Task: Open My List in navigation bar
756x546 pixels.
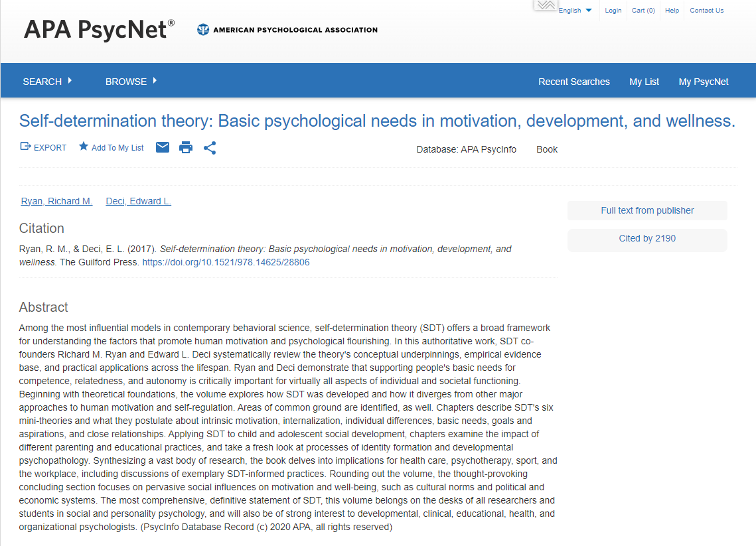Action: coord(644,82)
